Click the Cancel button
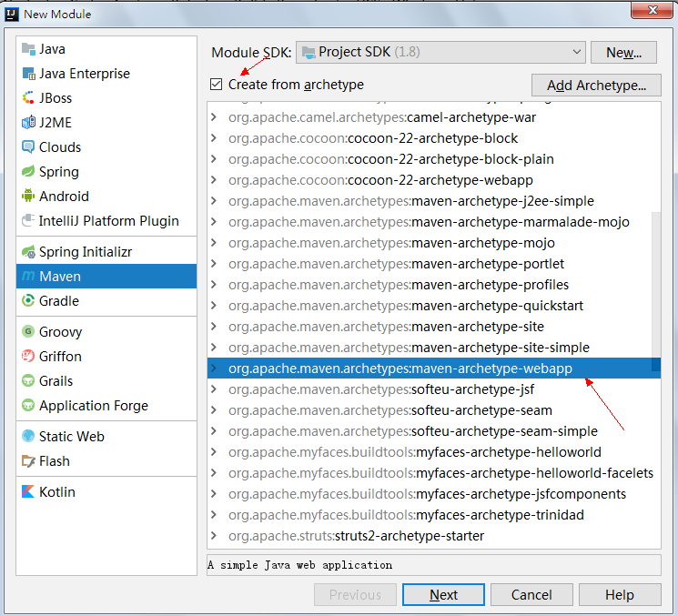This screenshot has width=678, height=616. (531, 595)
